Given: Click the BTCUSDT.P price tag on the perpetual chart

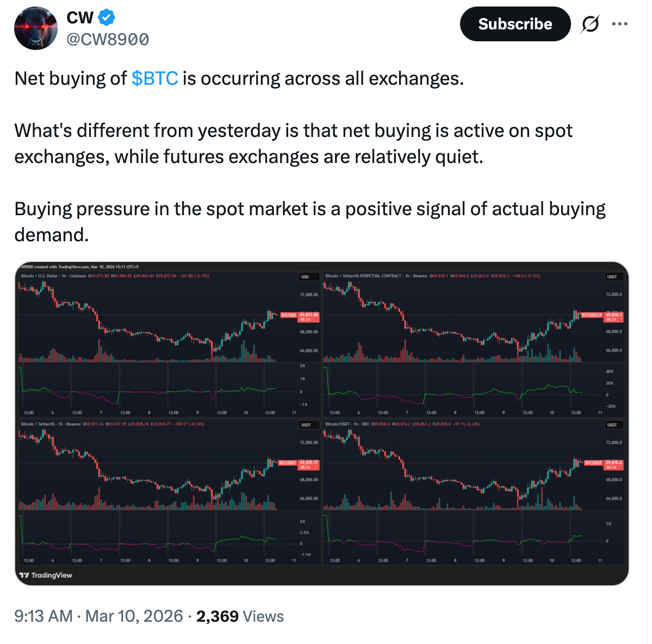Looking at the screenshot, I should 592,314.
